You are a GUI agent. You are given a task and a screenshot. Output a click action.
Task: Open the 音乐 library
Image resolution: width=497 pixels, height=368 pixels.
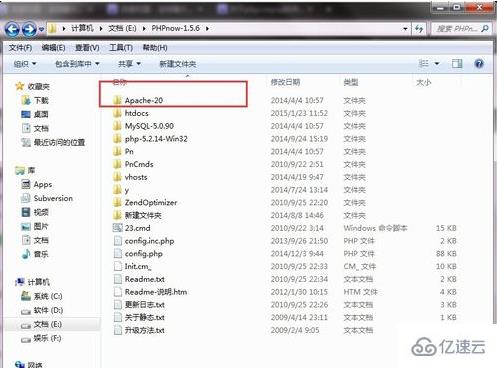[x=41, y=254]
